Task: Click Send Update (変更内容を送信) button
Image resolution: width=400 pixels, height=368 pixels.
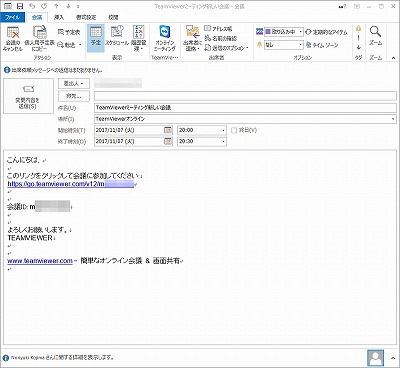Action: pyautogui.click(x=28, y=96)
